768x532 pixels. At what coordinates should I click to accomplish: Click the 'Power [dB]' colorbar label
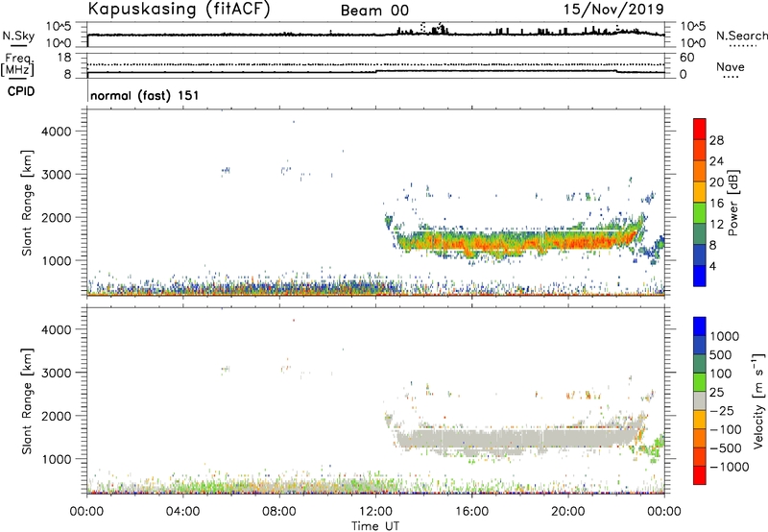click(732, 203)
